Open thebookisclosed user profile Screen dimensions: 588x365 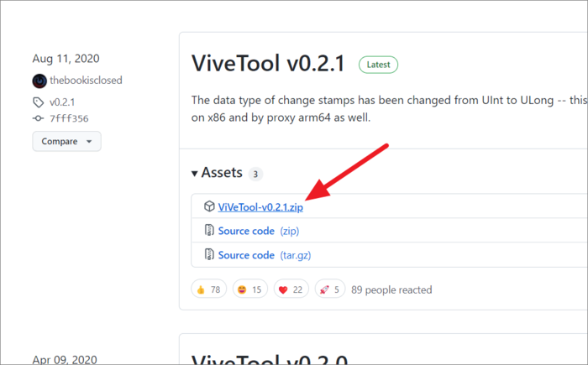point(86,81)
